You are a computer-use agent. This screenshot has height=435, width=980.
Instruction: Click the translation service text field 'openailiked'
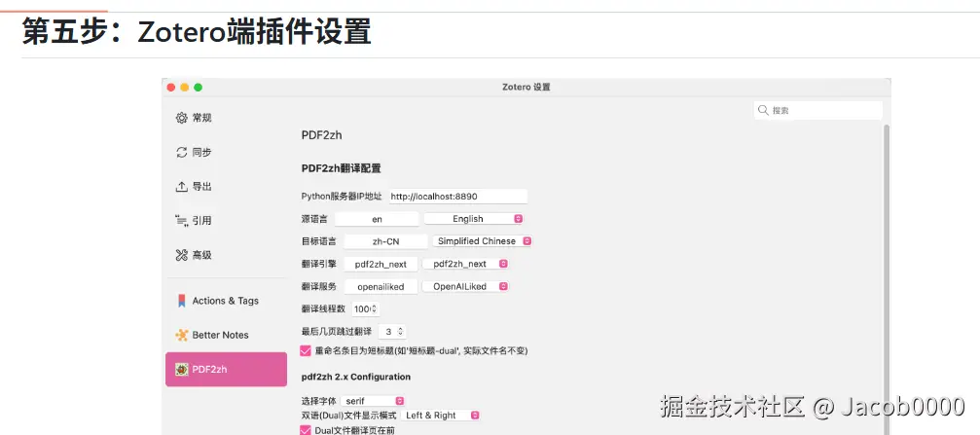pos(381,286)
